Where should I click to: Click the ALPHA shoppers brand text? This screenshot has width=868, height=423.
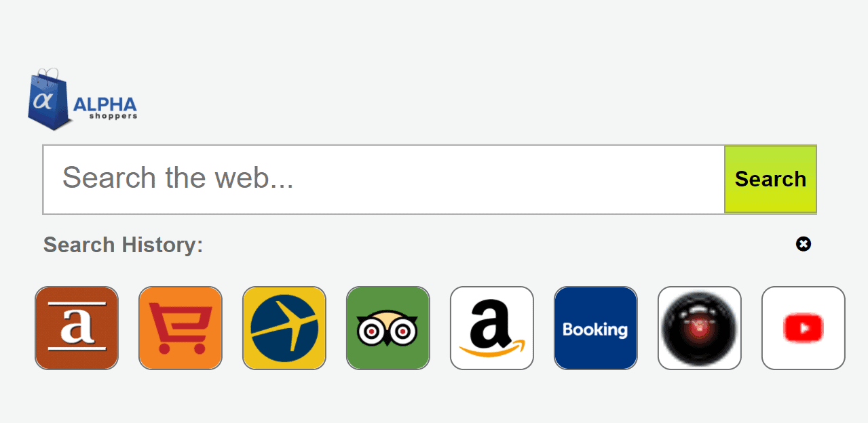pyautogui.click(x=105, y=107)
